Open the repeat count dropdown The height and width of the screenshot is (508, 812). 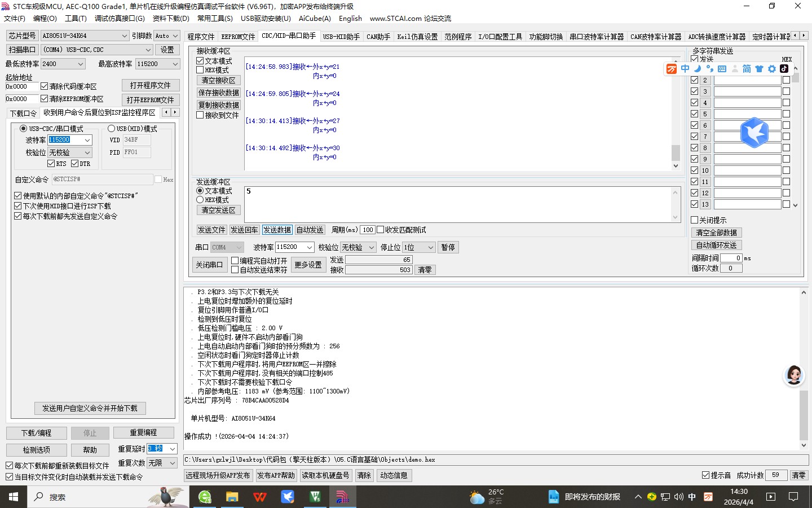click(x=173, y=463)
